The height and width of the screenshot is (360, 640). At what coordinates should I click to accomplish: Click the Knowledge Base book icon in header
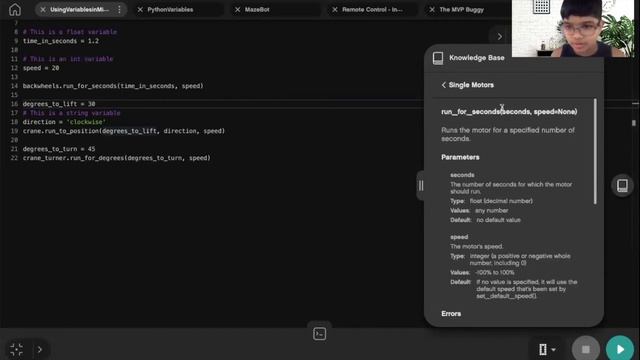click(438, 58)
